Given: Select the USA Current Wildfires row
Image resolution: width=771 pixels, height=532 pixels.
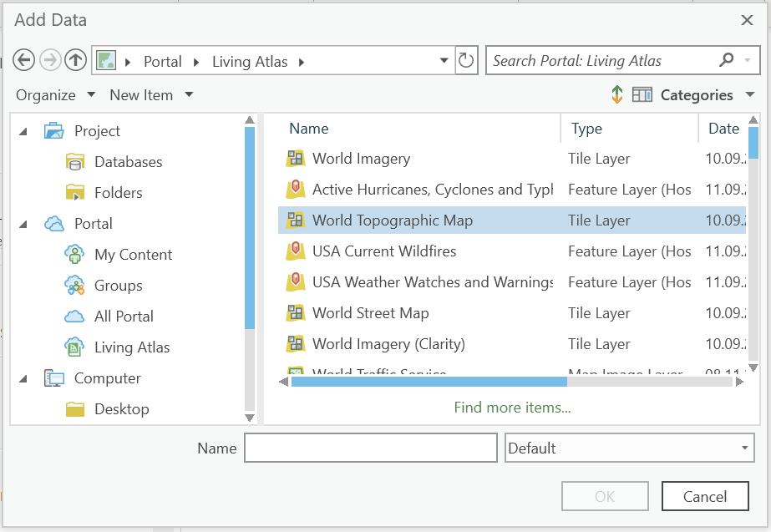Looking at the screenshot, I should (512, 251).
